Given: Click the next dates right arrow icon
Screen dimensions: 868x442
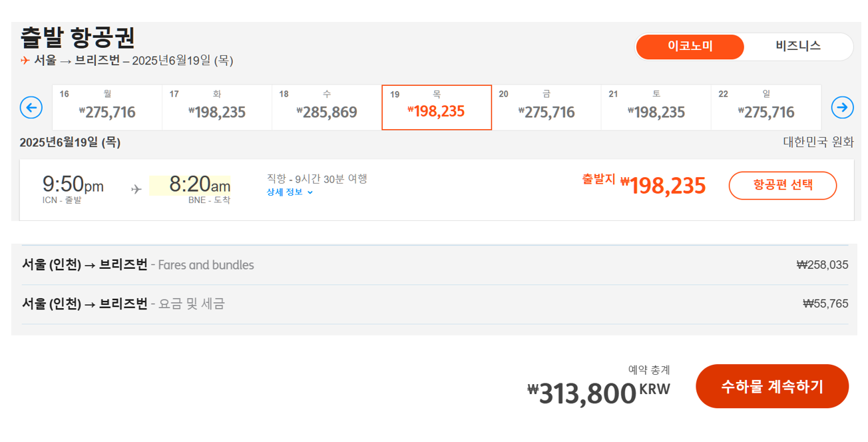Looking at the screenshot, I should (x=843, y=107).
